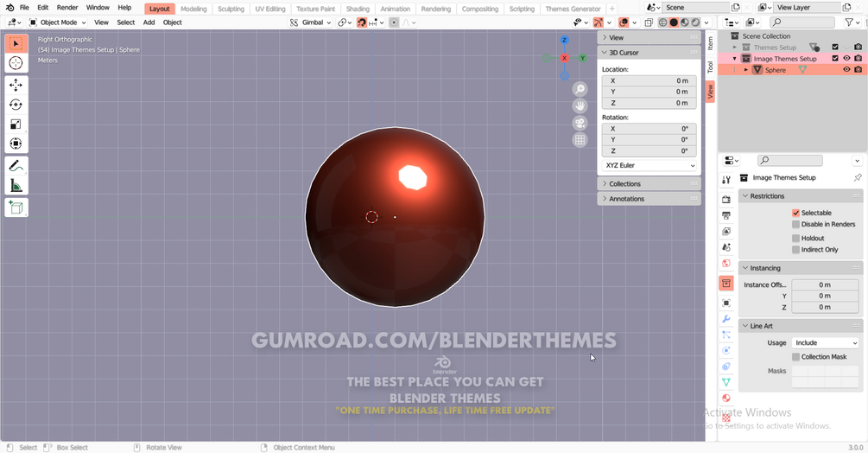Image resolution: width=868 pixels, height=453 pixels.
Task: Click the Pan view hand icon
Action: [580, 105]
